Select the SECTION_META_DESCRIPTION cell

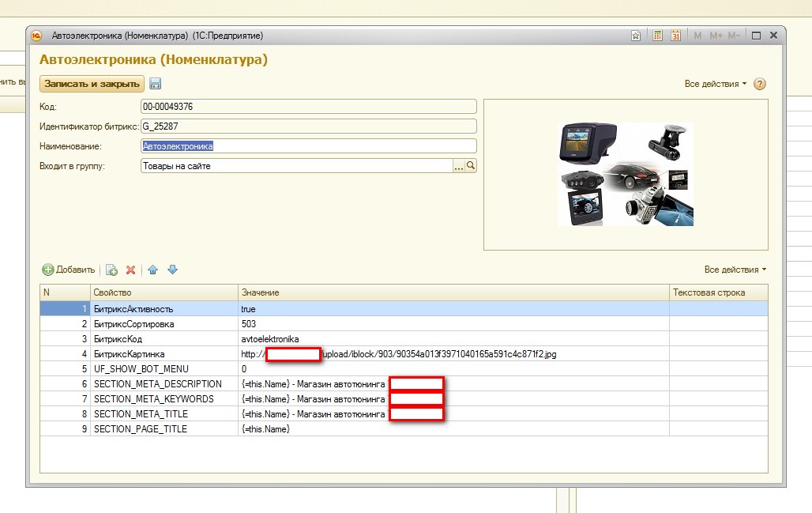[x=164, y=384]
